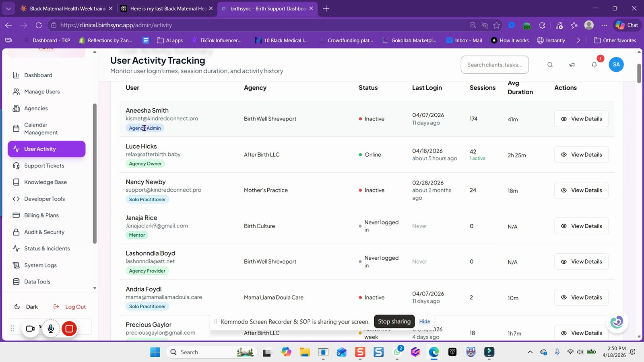The height and width of the screenshot is (362, 644).
Task: Click the Search clients, tasks field
Action: coord(495,65)
